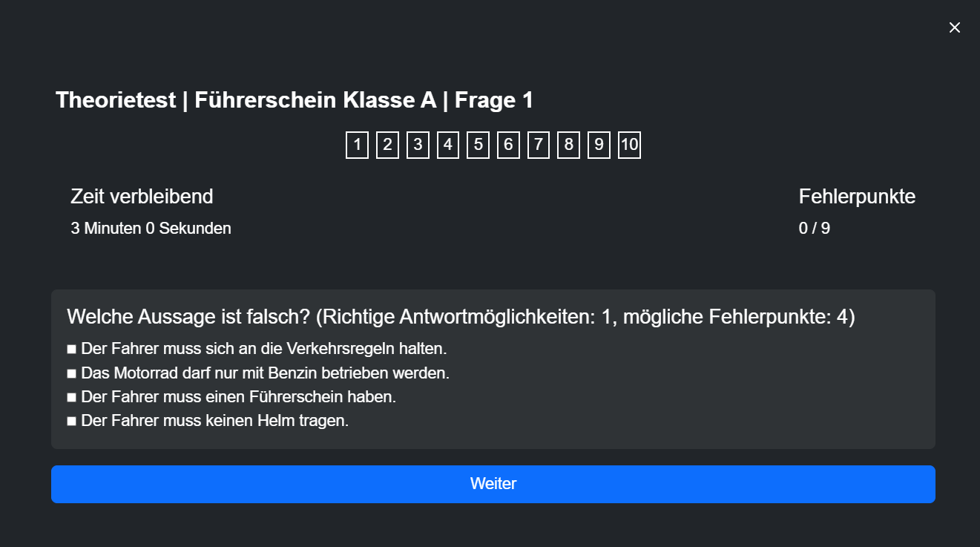Click the '3 Minuten 0 Sekunden' timer text
This screenshot has height=547, width=980.
151,229
